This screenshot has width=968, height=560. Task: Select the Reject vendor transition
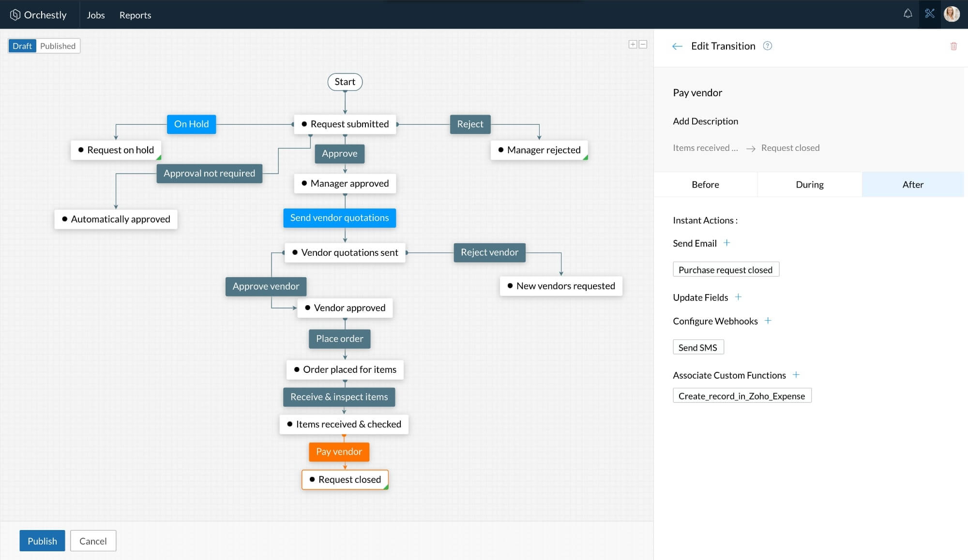(489, 252)
